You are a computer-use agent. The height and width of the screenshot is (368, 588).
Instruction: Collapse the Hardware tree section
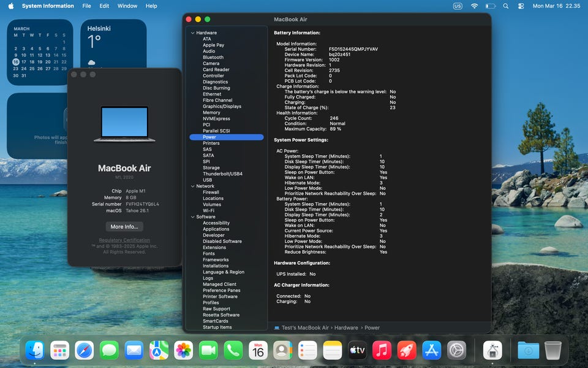pos(192,33)
